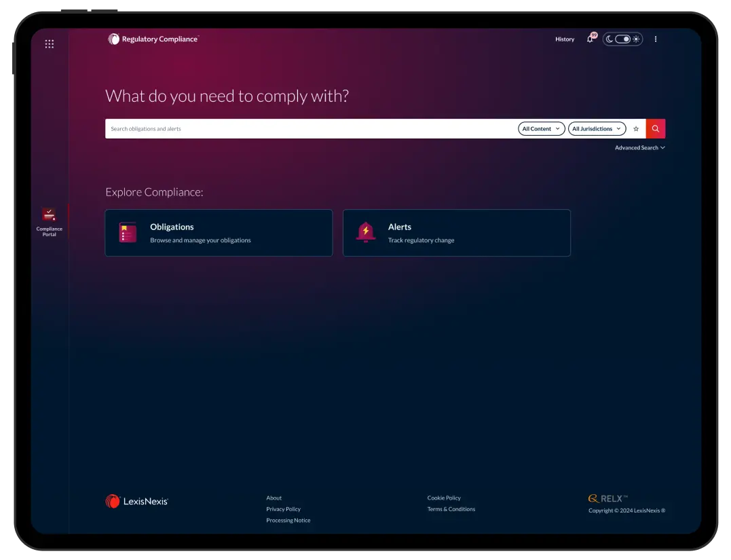Expand Advanced Search options

point(639,148)
